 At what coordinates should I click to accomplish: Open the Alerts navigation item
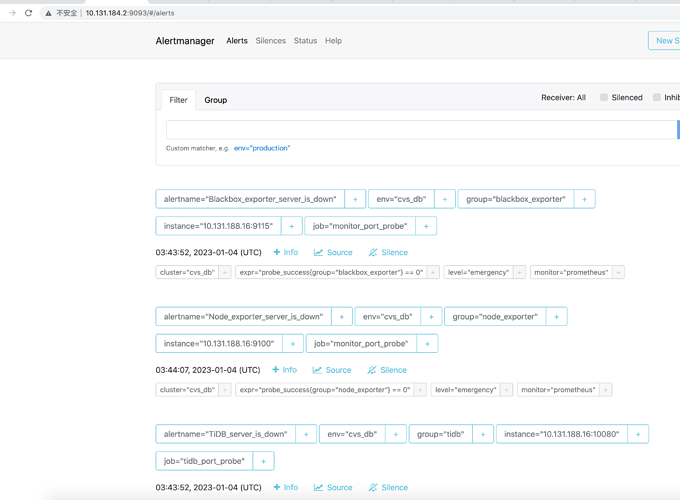click(237, 41)
